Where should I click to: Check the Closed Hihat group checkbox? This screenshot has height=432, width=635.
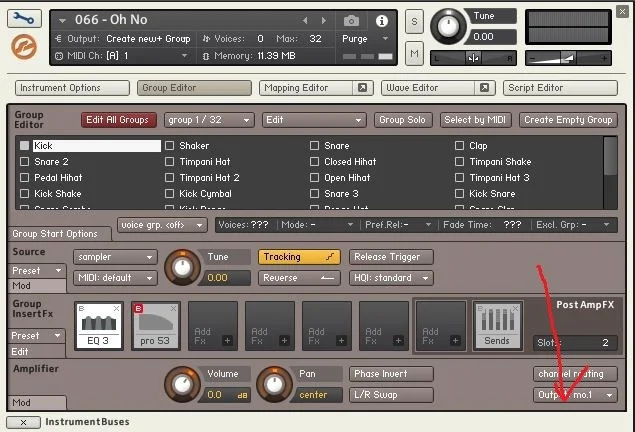pos(314,162)
